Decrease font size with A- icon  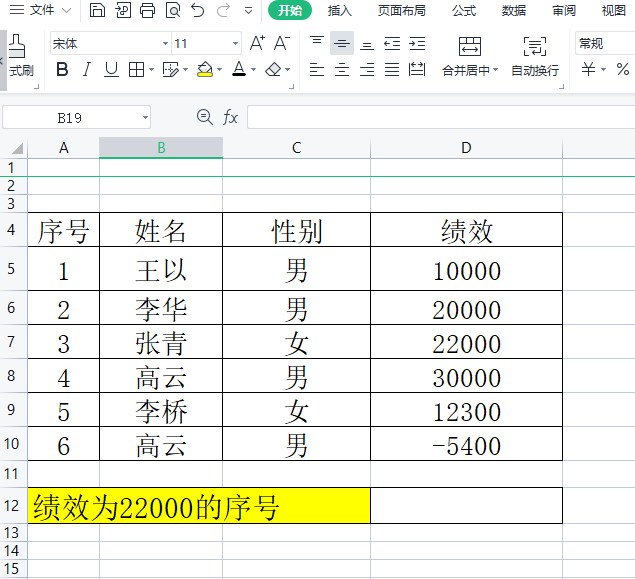(x=282, y=43)
